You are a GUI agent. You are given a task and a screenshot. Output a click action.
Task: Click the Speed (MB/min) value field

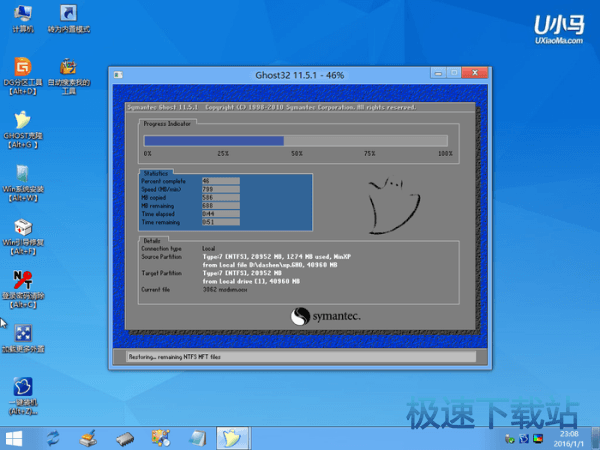point(221,189)
